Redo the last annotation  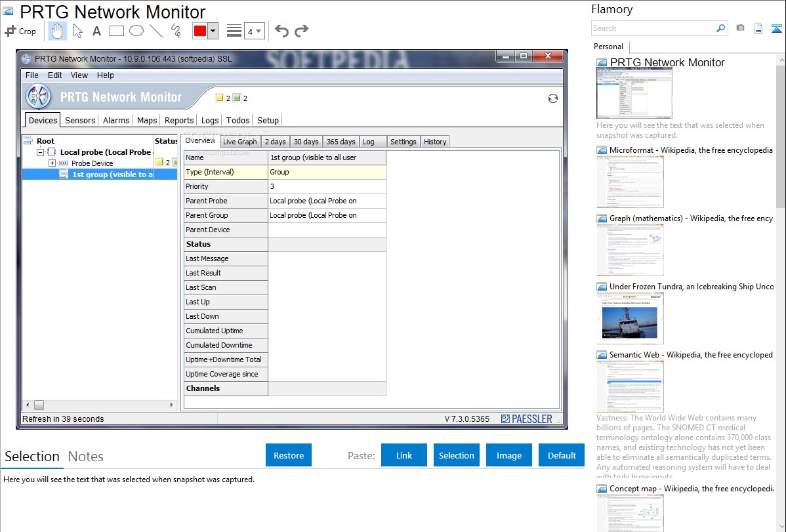[301, 31]
